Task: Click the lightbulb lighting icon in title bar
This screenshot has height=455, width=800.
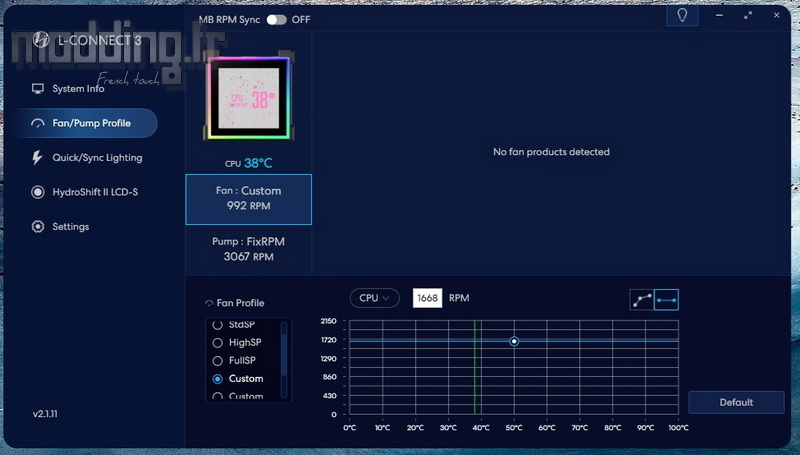Action: tap(682, 16)
